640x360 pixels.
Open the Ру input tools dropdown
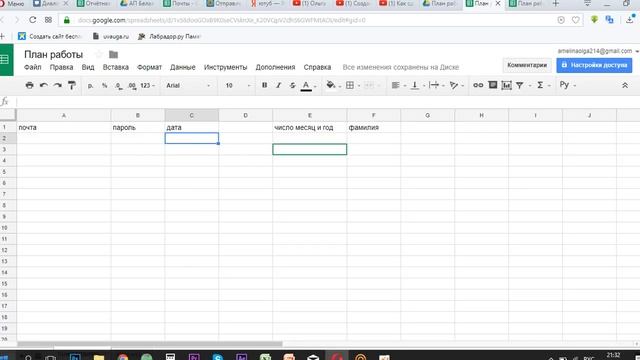coord(567,85)
